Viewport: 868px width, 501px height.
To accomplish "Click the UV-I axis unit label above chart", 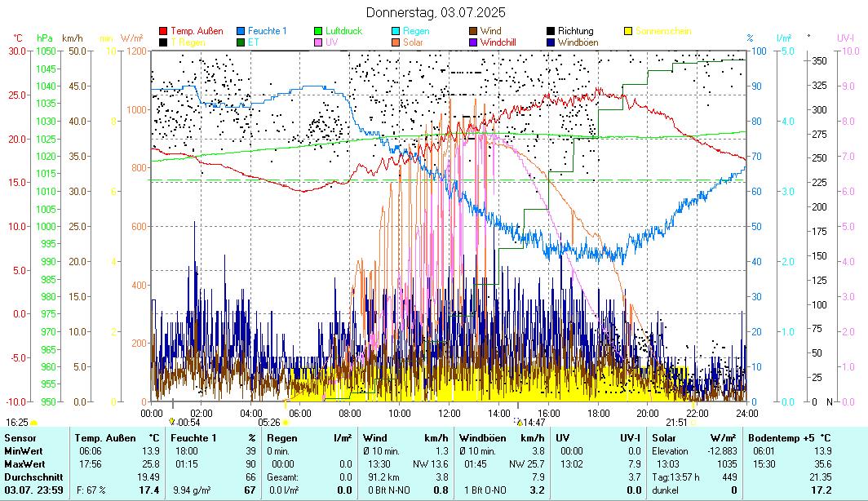I will point(845,38).
